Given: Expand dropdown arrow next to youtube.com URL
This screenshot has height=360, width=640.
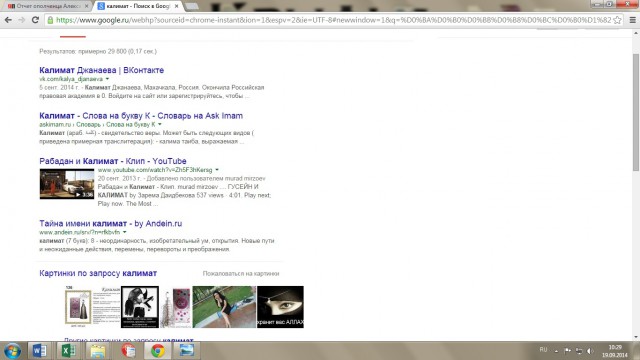Looking at the screenshot, I should (x=217, y=170).
